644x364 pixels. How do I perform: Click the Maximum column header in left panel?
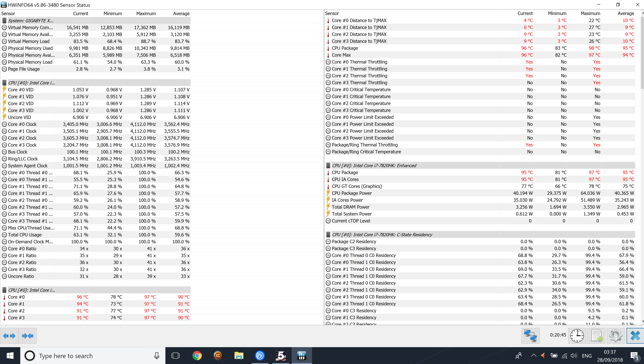tap(146, 13)
